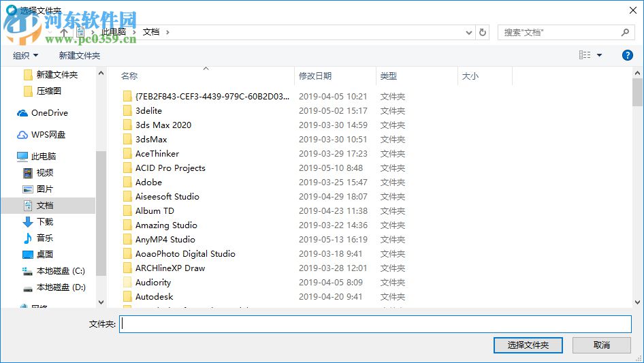The image size is (644, 363).
Task: Close the 选择文件夹 dialog
Action: (633, 10)
